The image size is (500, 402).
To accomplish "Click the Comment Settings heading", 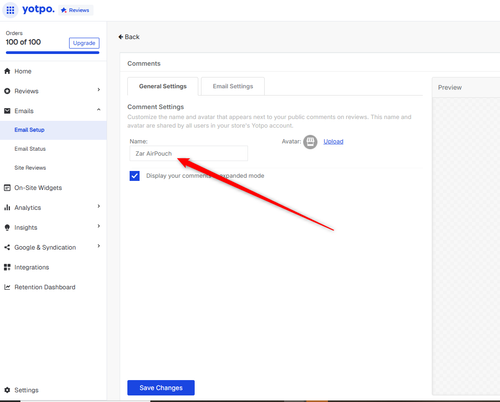I will click(x=156, y=107).
